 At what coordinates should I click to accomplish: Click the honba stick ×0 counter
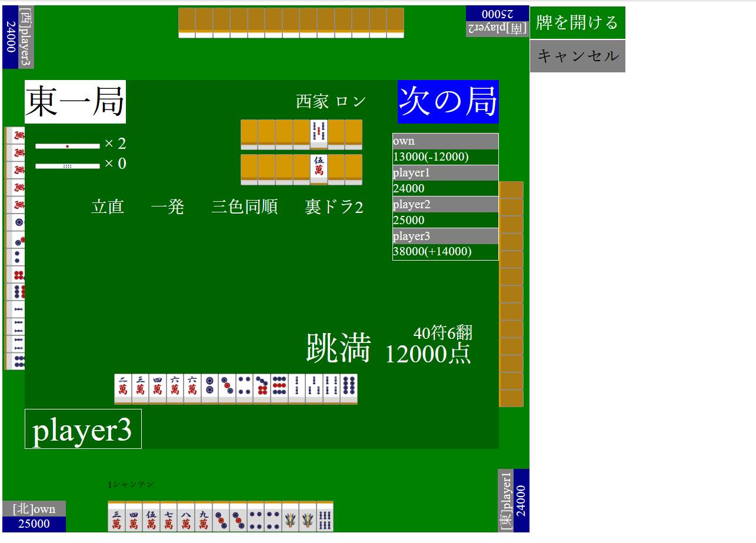click(81, 164)
